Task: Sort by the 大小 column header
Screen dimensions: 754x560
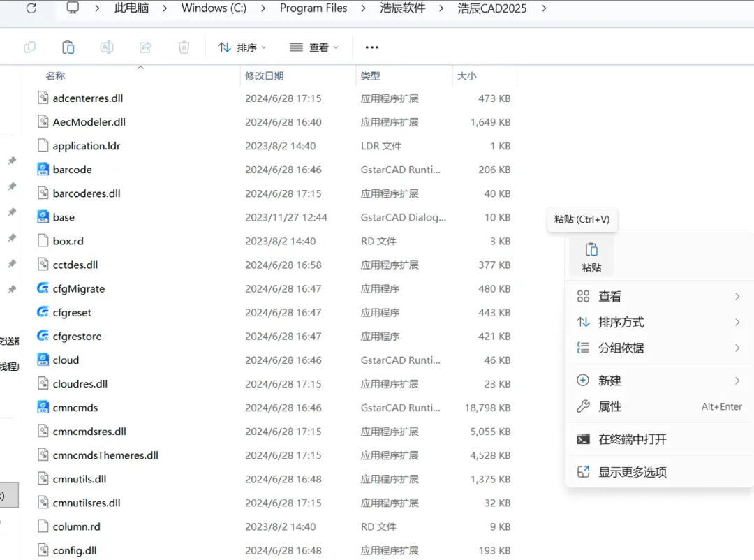Action: tap(466, 75)
